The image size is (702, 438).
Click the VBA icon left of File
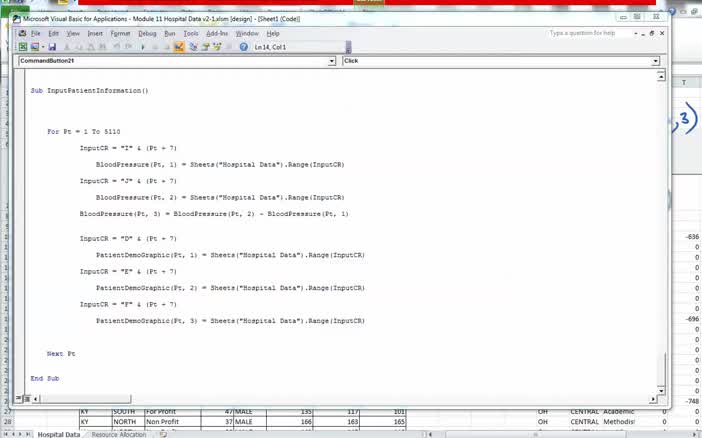click(22, 34)
